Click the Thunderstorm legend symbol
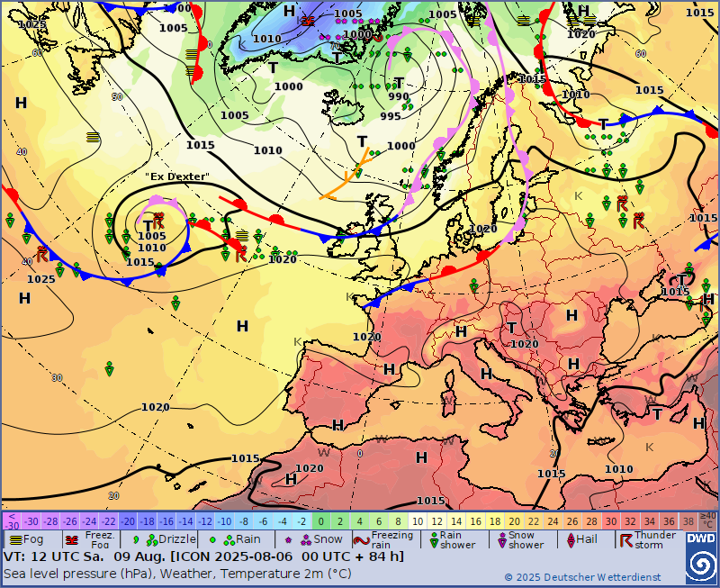720x588 pixels. [625, 539]
